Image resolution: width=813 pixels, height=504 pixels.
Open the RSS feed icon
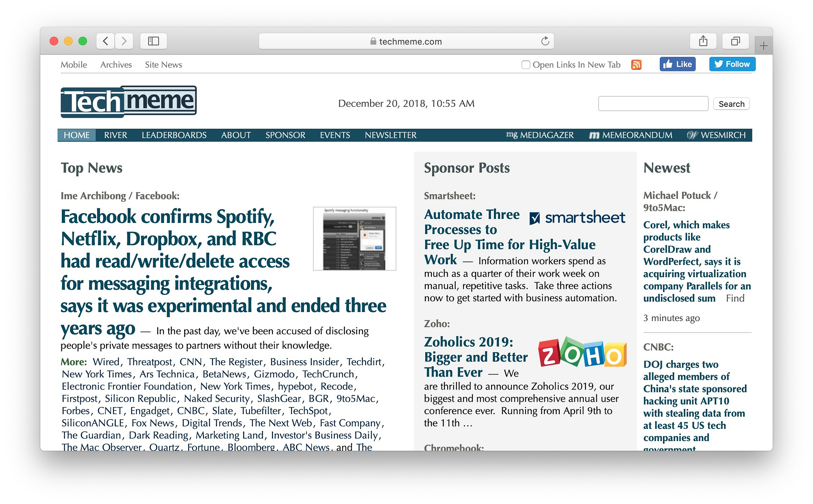pos(636,64)
